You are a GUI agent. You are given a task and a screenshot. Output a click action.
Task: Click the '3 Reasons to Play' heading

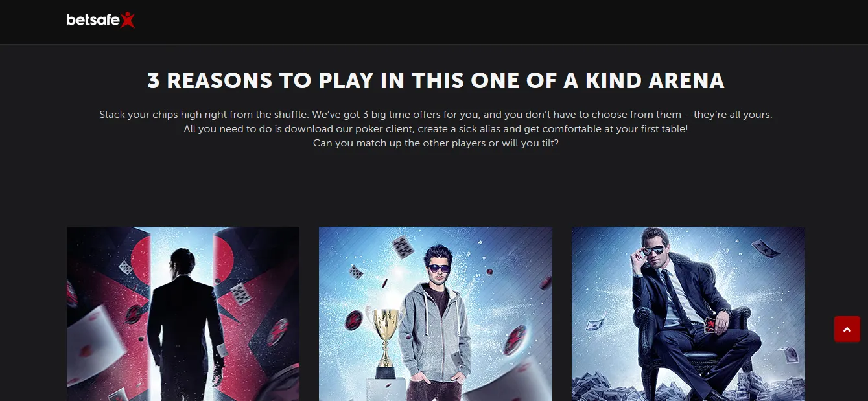point(436,80)
